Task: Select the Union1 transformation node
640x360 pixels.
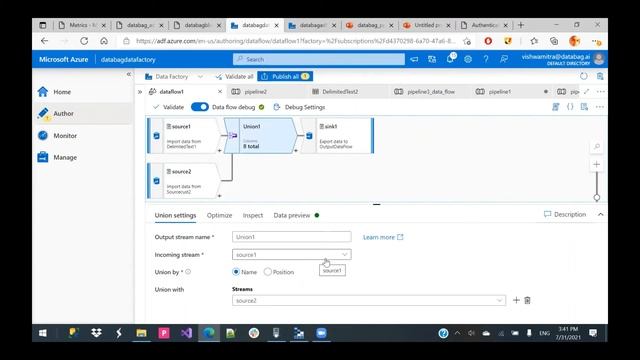Action: (261, 136)
